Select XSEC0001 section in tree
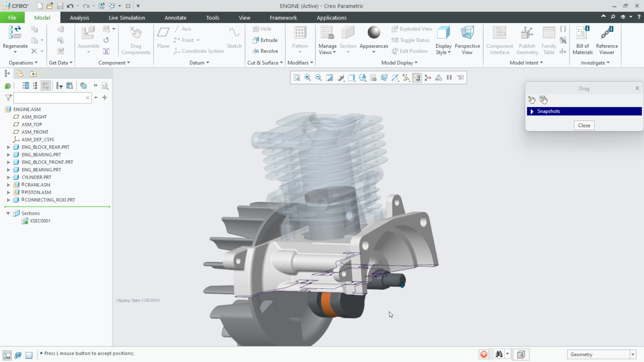Viewport: 644px width, 362px height. tap(40, 221)
